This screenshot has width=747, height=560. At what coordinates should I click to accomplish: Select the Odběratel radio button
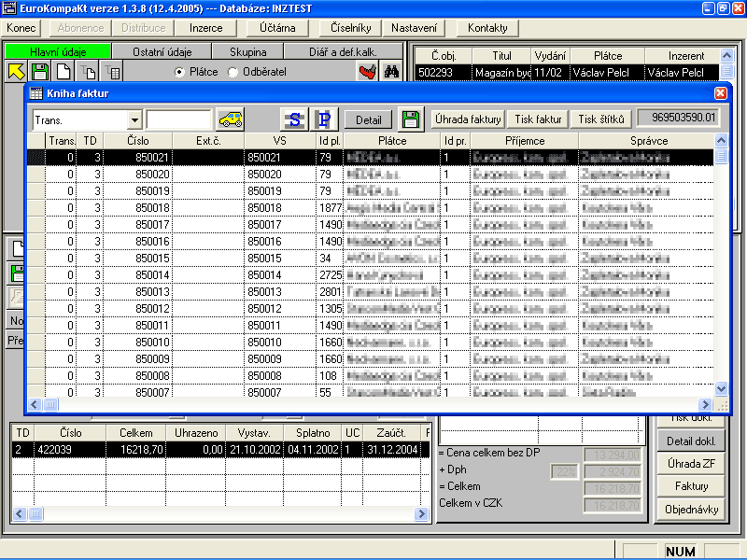233,72
